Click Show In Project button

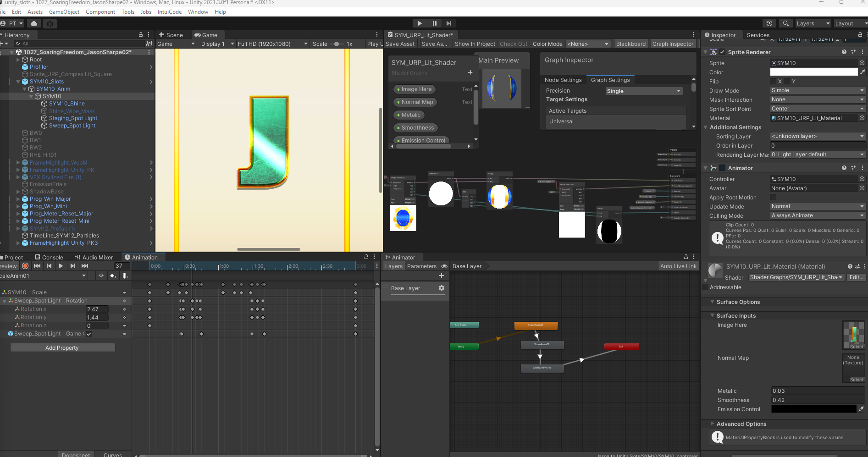pos(475,44)
